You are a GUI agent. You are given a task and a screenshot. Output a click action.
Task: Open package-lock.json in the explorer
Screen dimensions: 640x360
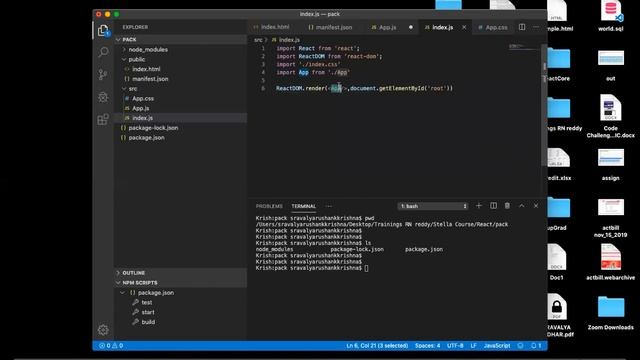[153, 128]
